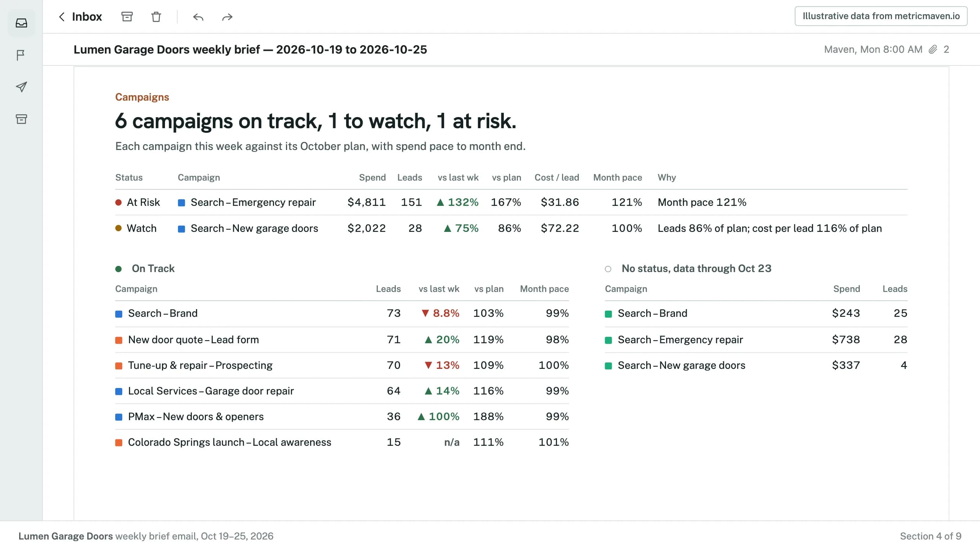Go back using the Inbox chevron

pyautogui.click(x=62, y=17)
